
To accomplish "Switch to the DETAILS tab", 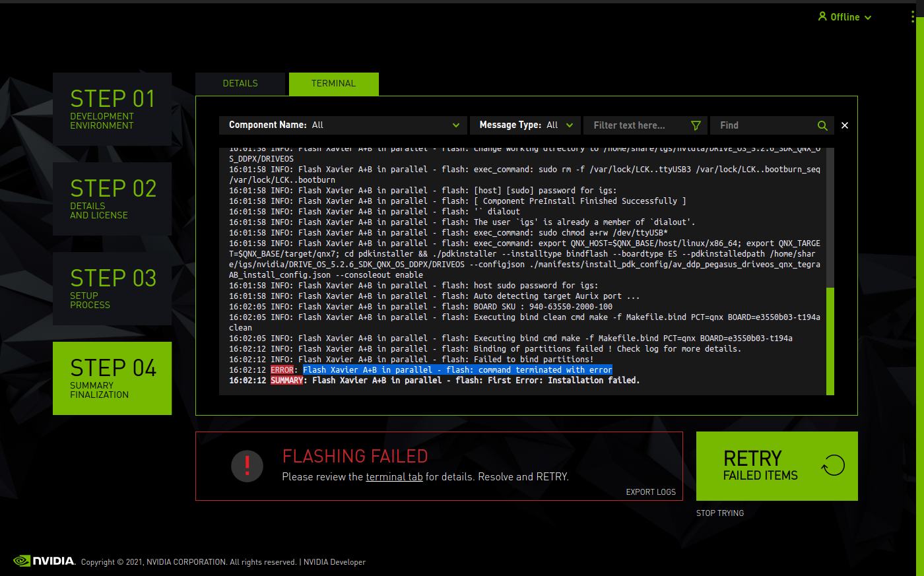I will tap(240, 84).
